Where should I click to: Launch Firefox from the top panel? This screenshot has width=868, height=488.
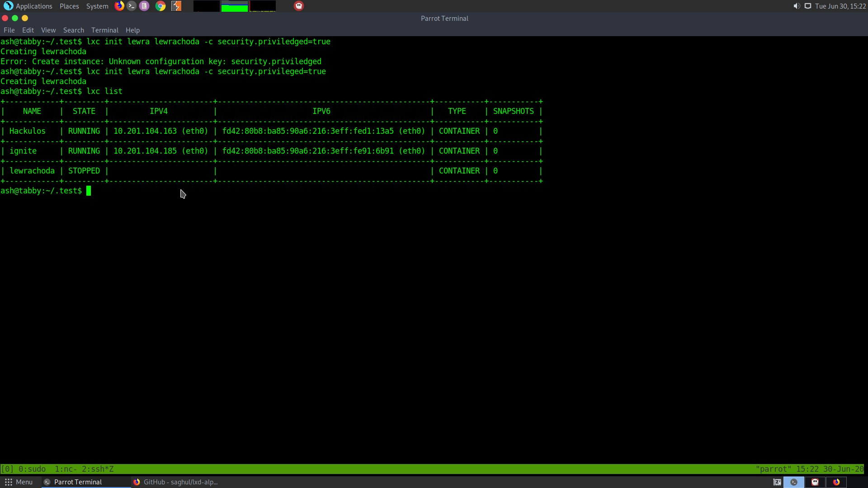pyautogui.click(x=119, y=6)
